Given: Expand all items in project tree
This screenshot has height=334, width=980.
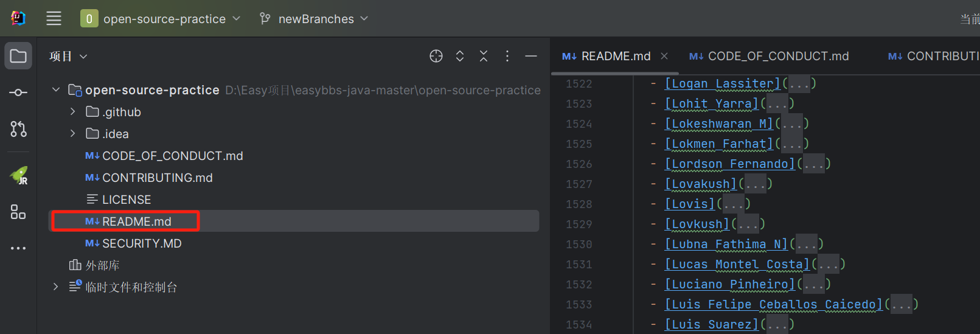Looking at the screenshot, I should pos(460,57).
